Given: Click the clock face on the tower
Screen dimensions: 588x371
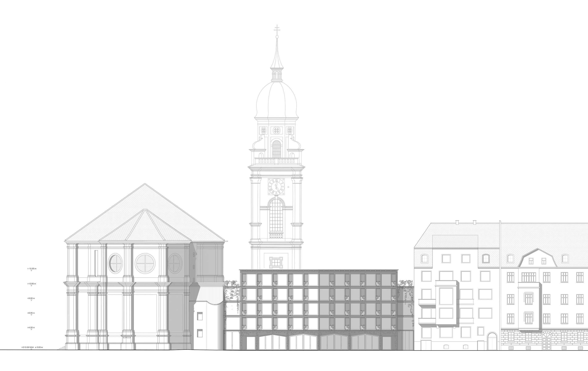Looking at the screenshot, I should click(x=276, y=186).
